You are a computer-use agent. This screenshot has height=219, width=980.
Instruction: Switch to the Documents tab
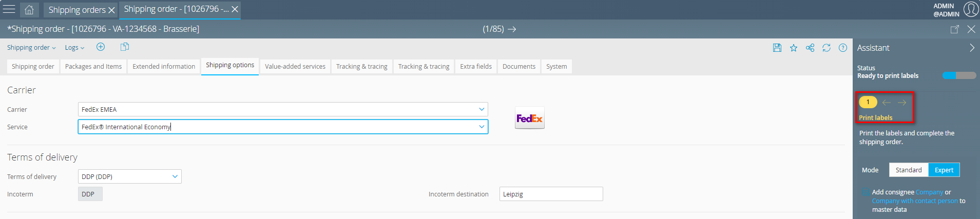click(x=519, y=67)
